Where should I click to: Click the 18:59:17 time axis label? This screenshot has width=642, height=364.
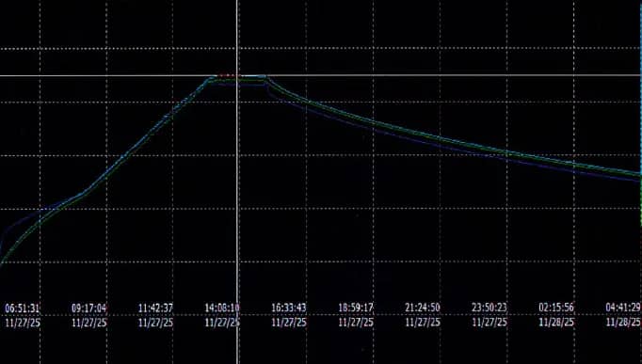pos(356,308)
